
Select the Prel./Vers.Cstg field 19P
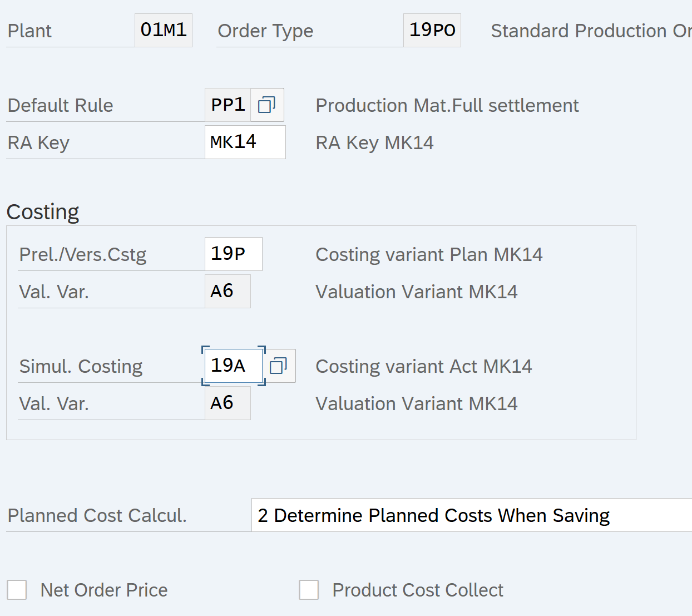233,254
